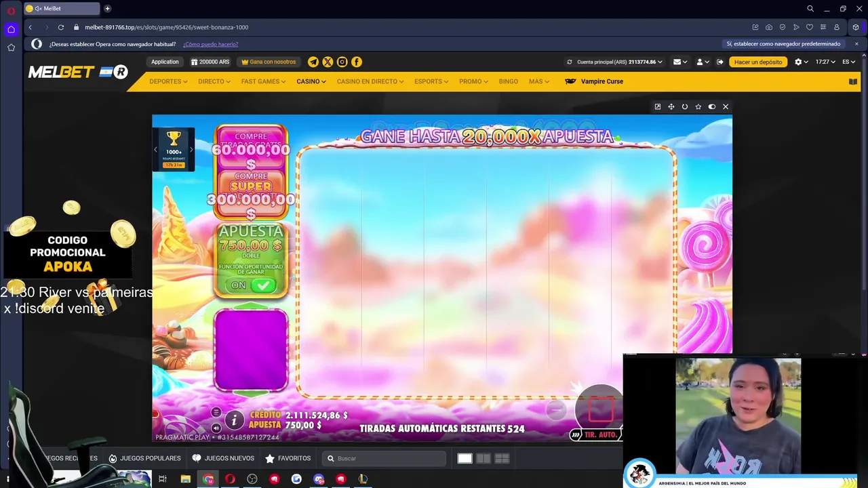Open the CASINO menu
Screen dimensions: 868x488
(x=311, y=81)
